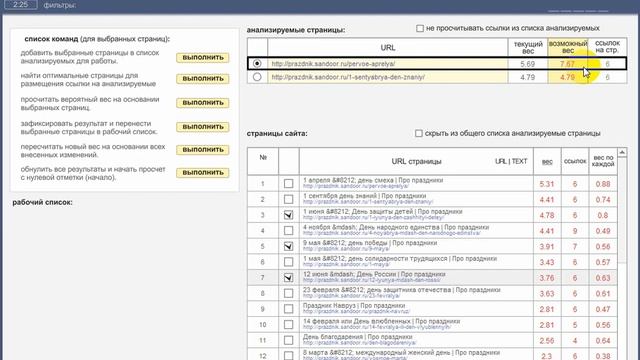Check row 11 'День благодарения' checkbox

coord(288,340)
